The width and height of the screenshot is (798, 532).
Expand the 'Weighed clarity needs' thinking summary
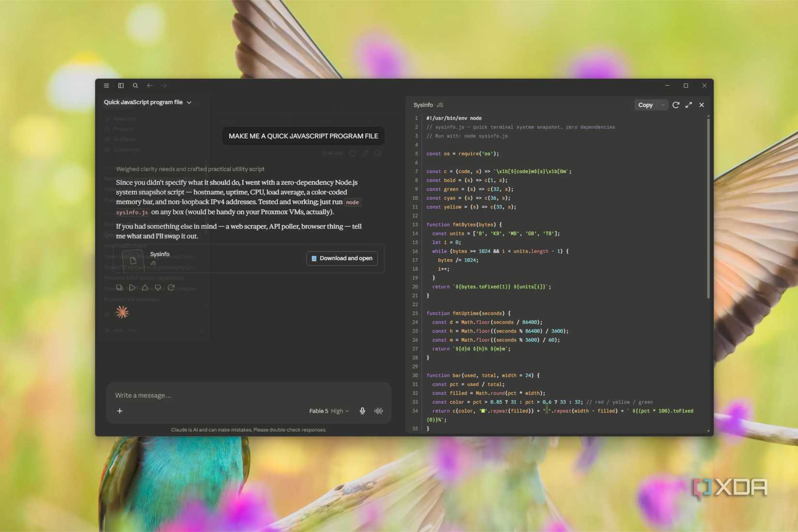[x=190, y=169]
